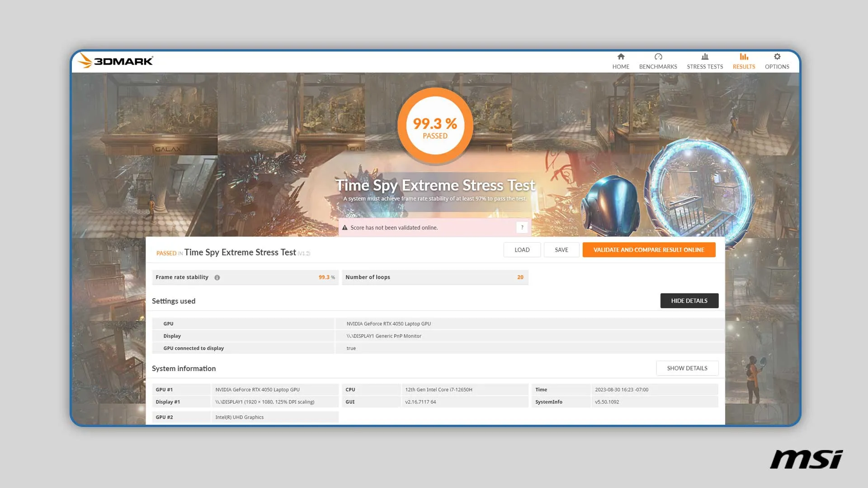This screenshot has width=868, height=488.
Task: Click the Display label in Settings used
Action: [172, 336]
